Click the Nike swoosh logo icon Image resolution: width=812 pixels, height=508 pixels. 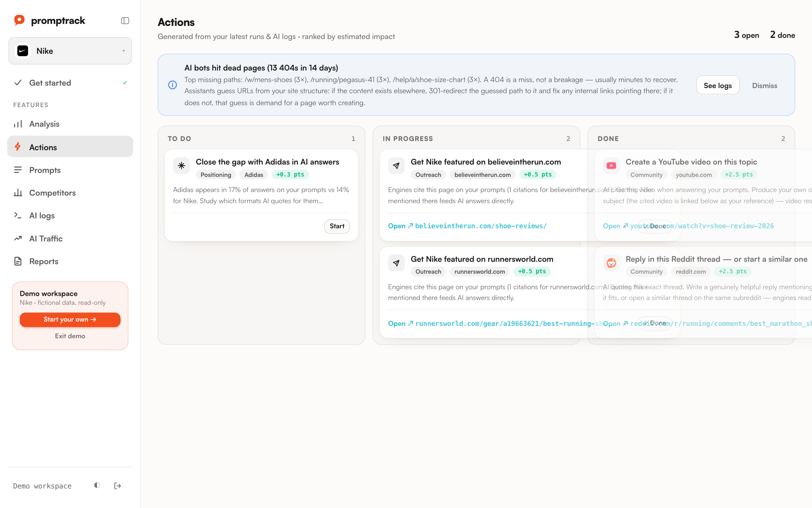[x=23, y=51]
